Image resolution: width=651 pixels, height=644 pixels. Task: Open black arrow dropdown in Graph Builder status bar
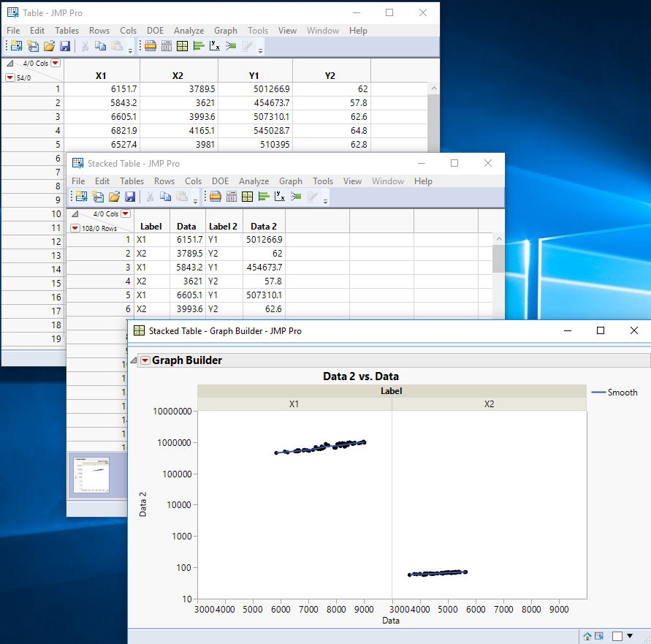click(x=630, y=636)
